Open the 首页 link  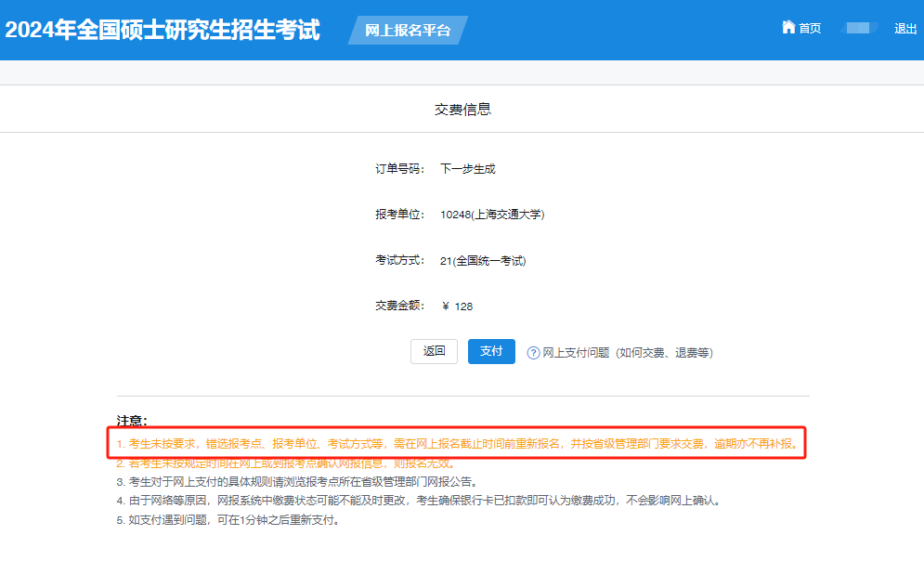click(x=810, y=29)
